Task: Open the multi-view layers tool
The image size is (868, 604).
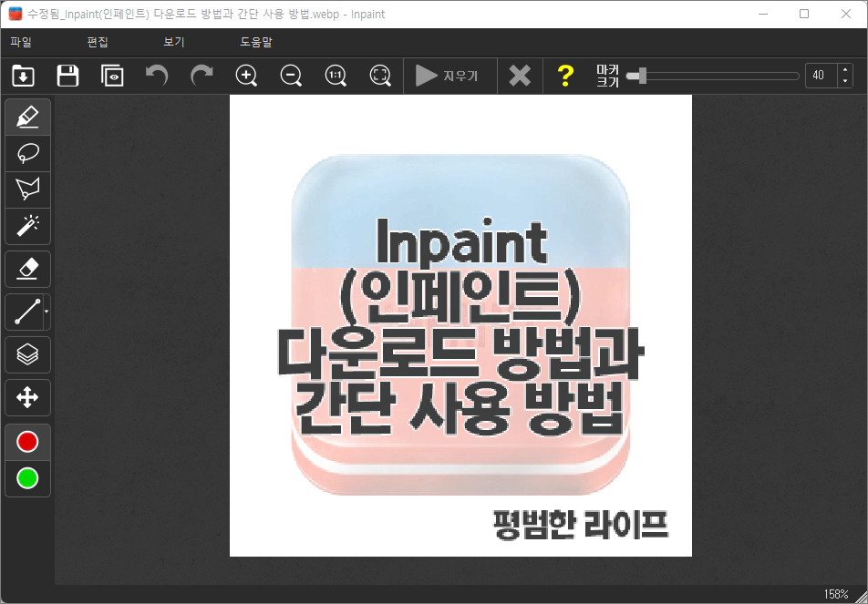Action: click(27, 354)
